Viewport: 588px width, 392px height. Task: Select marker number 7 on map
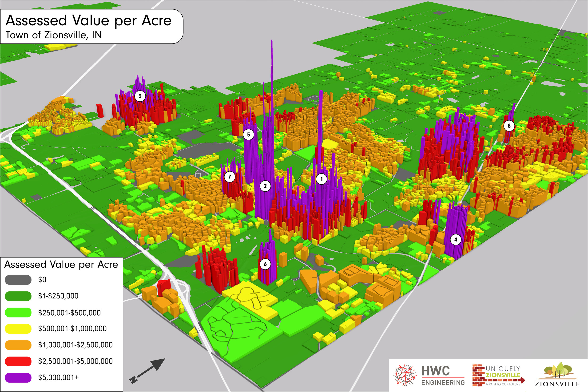(230, 177)
